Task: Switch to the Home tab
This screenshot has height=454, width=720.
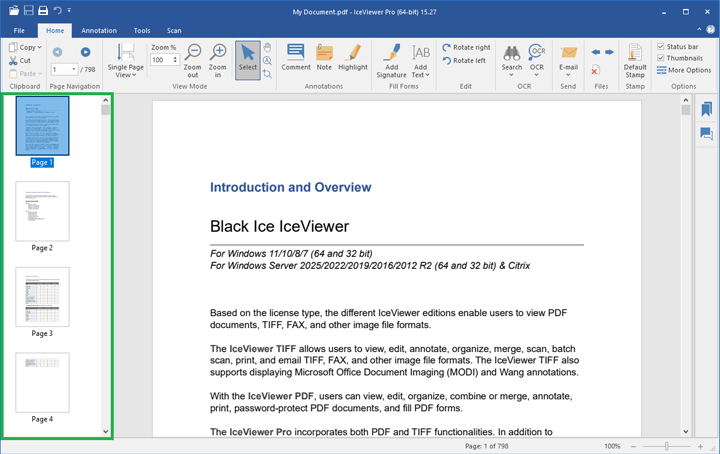Action: [x=55, y=30]
